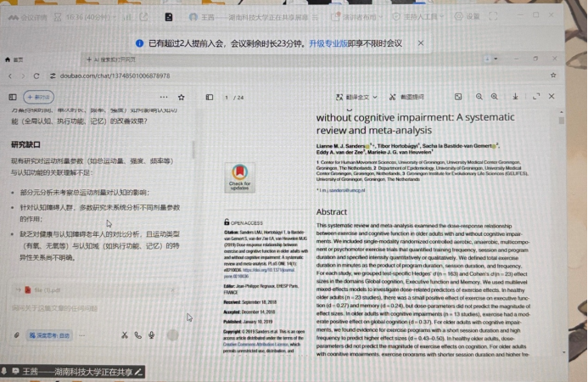Click the PDF zoom in magnifier icon

[x=496, y=98]
